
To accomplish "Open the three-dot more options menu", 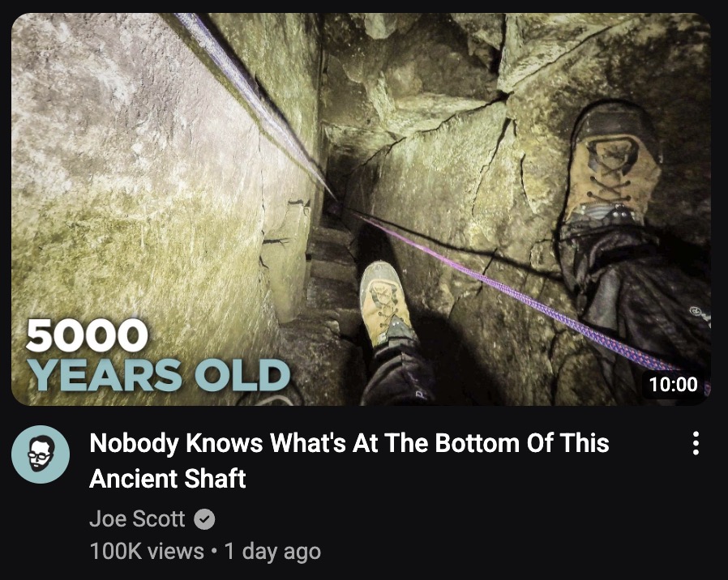I will tap(695, 443).
